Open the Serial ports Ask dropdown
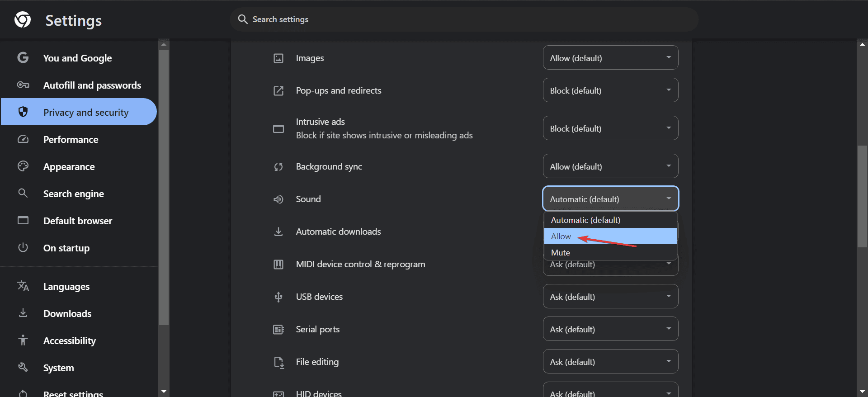Screen dimensions: 868x397 tap(610, 329)
